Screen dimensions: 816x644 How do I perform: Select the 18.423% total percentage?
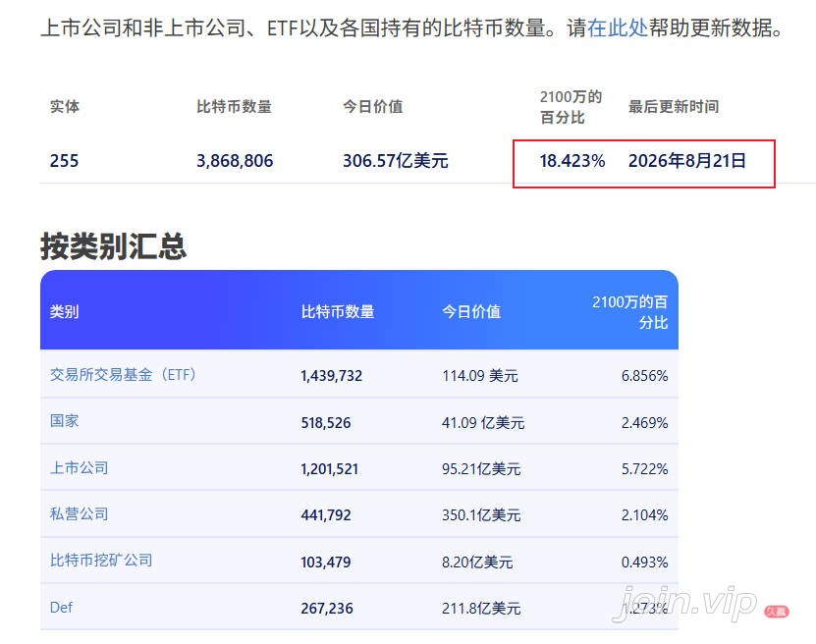[x=572, y=161]
